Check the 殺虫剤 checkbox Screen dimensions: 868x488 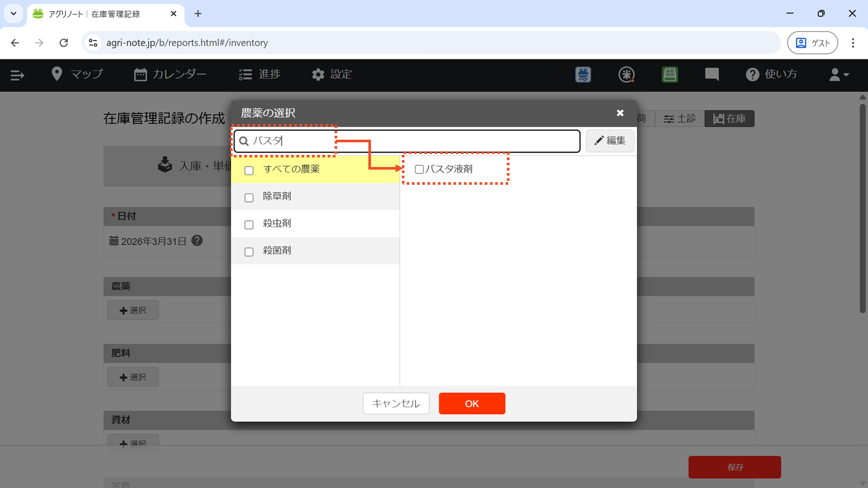249,225
